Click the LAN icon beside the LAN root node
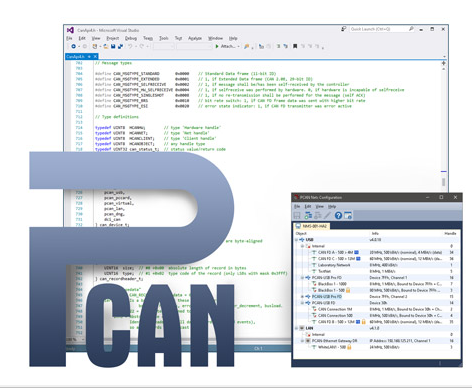The width and height of the screenshot is (472, 388). click(x=302, y=328)
